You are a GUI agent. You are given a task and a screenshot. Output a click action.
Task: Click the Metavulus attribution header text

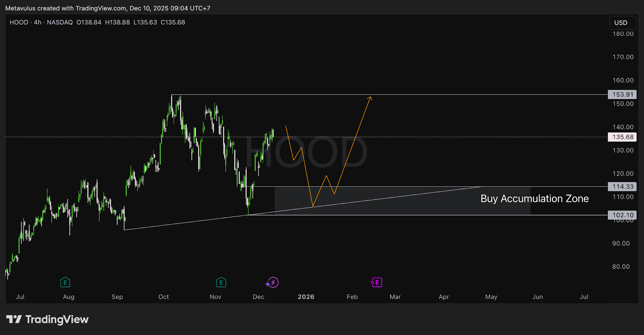[x=107, y=8]
